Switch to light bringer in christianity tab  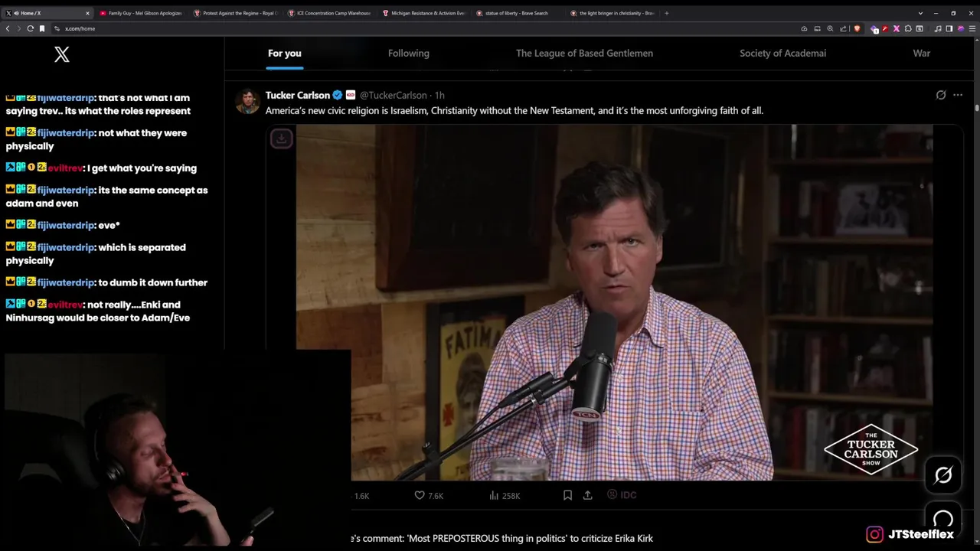(612, 13)
